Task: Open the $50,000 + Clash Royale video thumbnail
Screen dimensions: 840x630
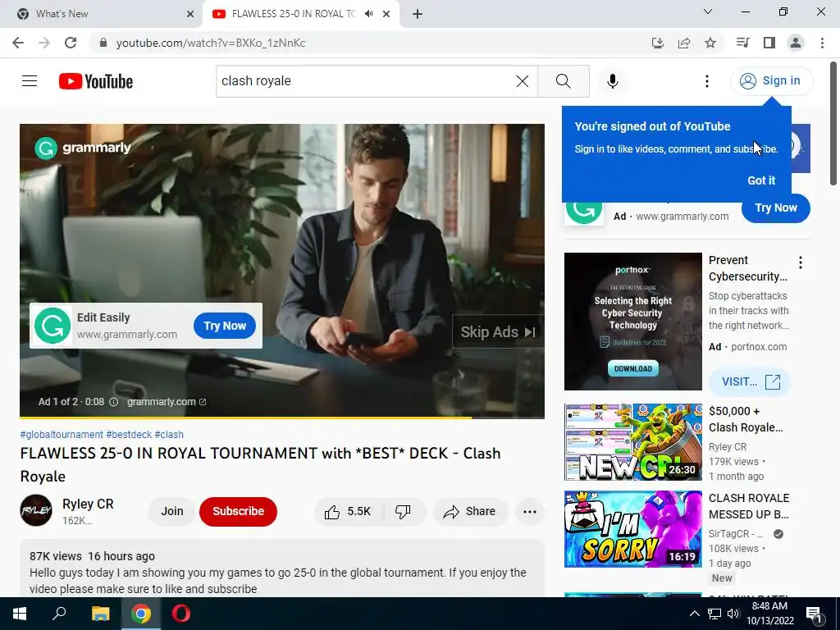Action: pos(632,442)
